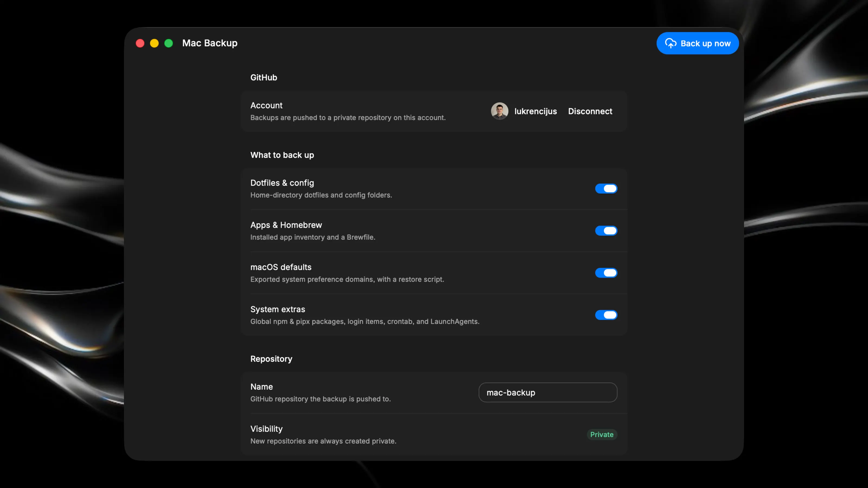Click the Name label in Repository
868x488 pixels.
[261, 387]
